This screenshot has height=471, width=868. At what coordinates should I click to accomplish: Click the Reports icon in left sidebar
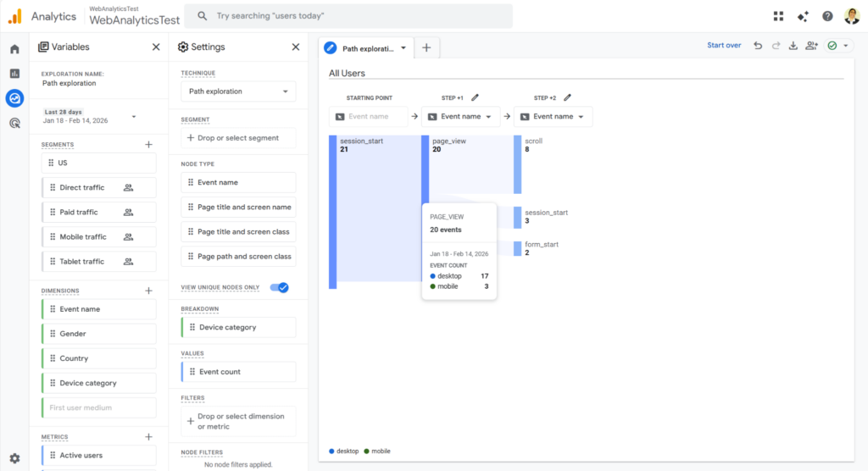[14, 74]
